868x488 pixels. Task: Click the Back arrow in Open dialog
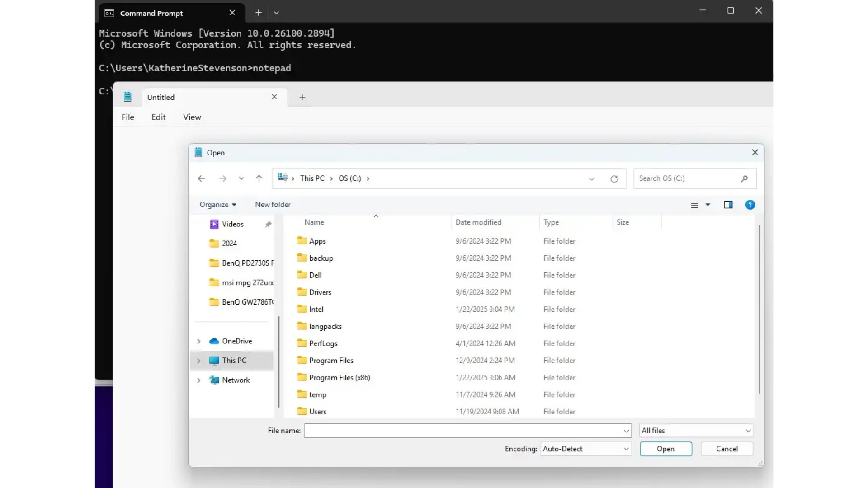(201, 178)
